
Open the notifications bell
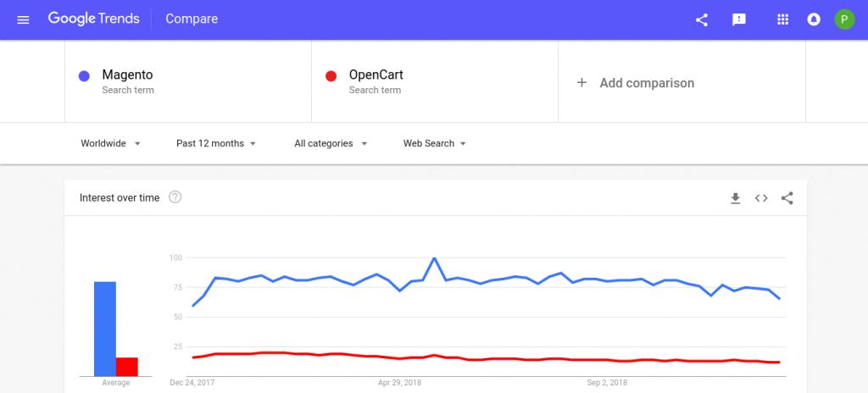(x=814, y=20)
